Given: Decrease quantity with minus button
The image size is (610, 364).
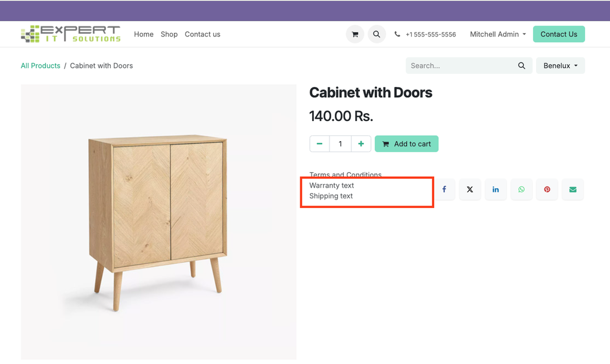Looking at the screenshot, I should [x=320, y=144].
